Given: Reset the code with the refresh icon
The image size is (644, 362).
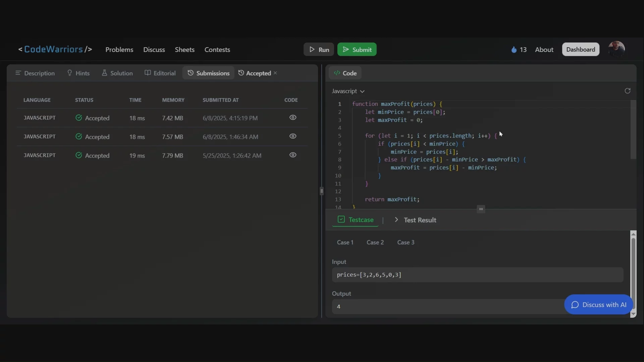Looking at the screenshot, I should (628, 91).
